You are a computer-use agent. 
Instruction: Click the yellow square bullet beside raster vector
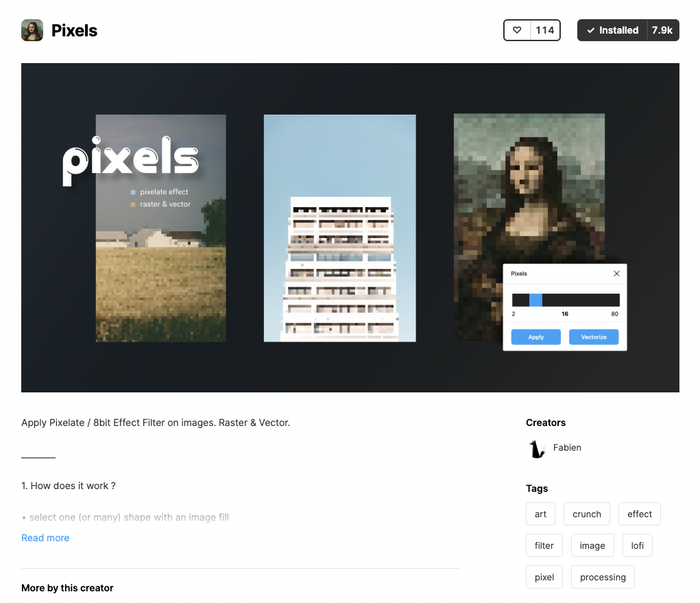[134, 204]
